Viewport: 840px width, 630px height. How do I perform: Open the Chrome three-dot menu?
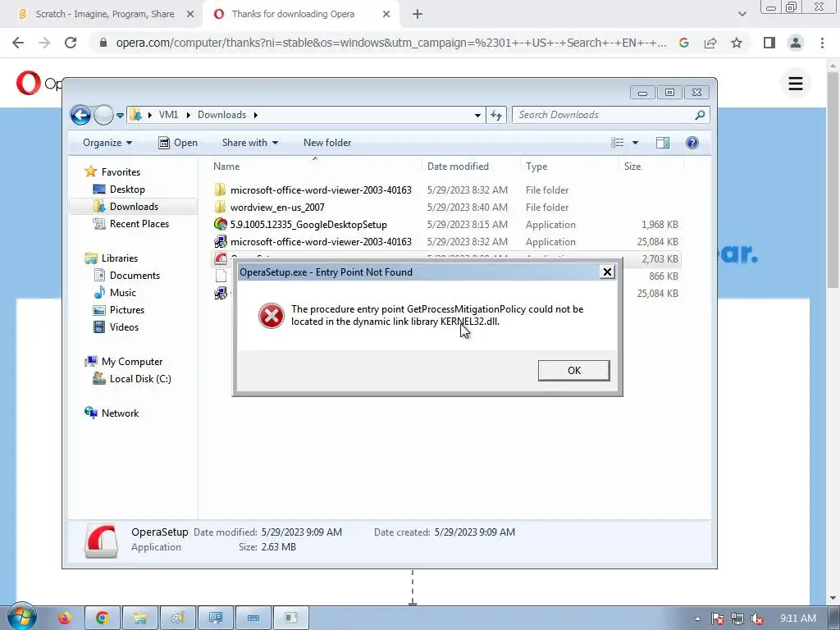[822, 43]
